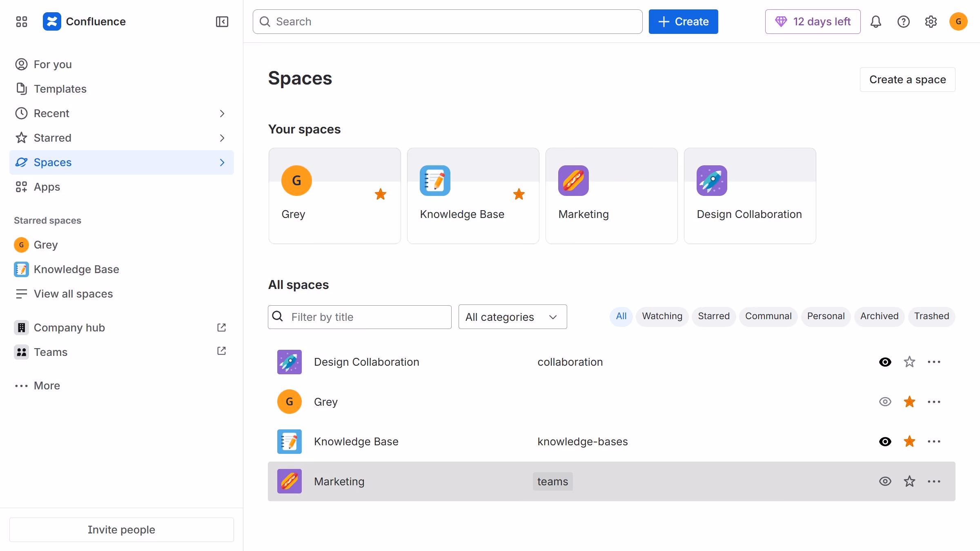Open more actions for Marketing row
980x551 pixels.
934,482
